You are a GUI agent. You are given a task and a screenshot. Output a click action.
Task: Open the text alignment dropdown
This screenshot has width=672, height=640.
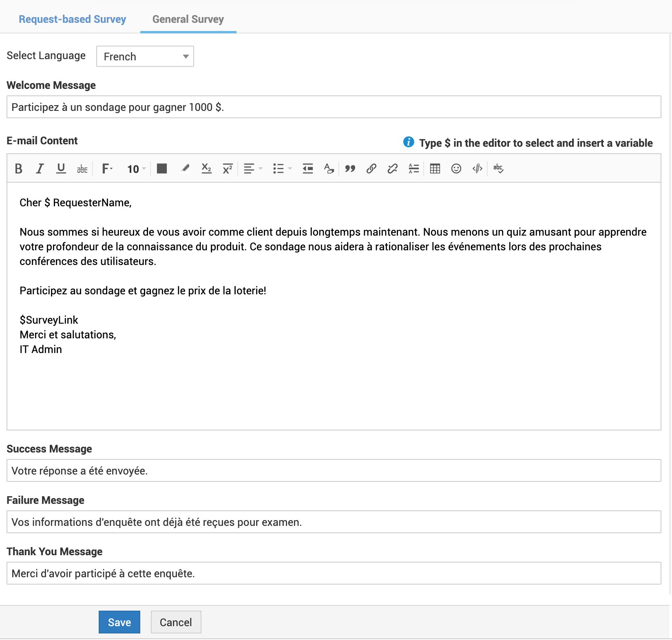pyautogui.click(x=253, y=168)
